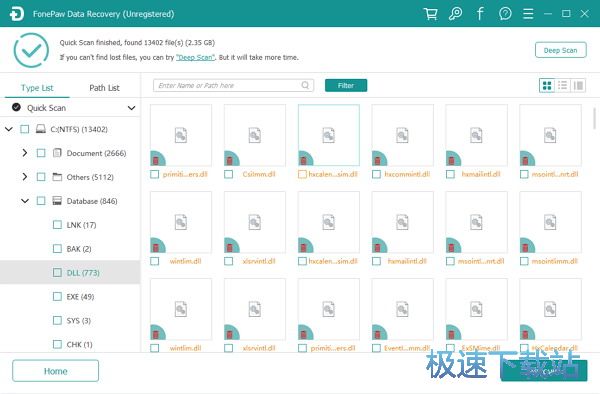Viewport: 600px width, 394px height.
Task: Expand the Quick Scan dropdown arrow
Action: point(131,108)
